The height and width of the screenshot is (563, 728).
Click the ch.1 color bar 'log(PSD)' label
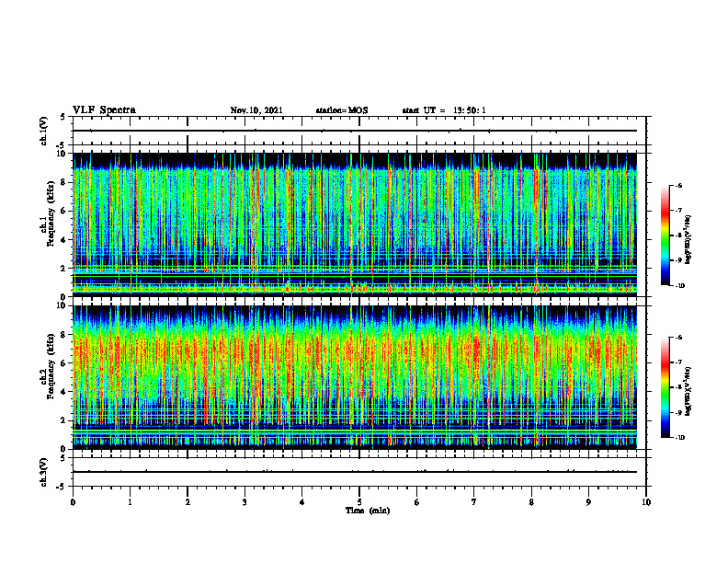(x=688, y=240)
